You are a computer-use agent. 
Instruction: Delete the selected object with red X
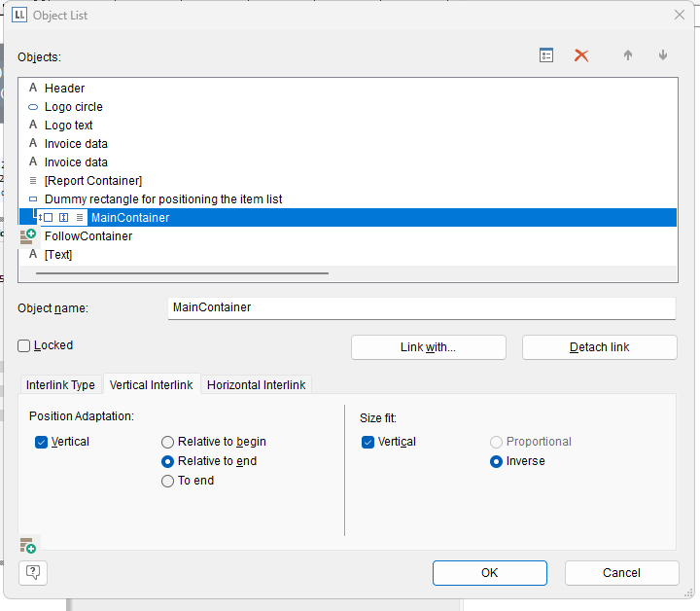(581, 55)
